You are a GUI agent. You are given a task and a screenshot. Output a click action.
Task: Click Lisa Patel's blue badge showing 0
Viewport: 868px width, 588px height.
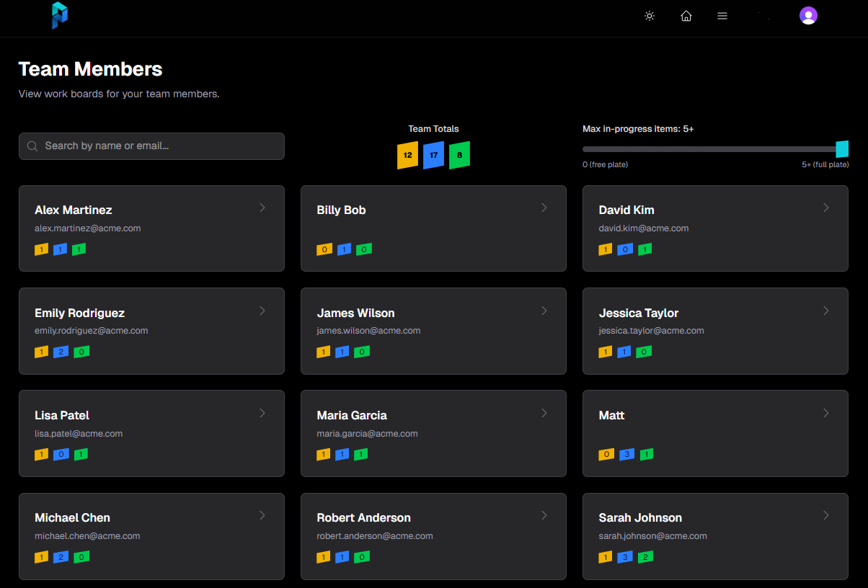(61, 455)
